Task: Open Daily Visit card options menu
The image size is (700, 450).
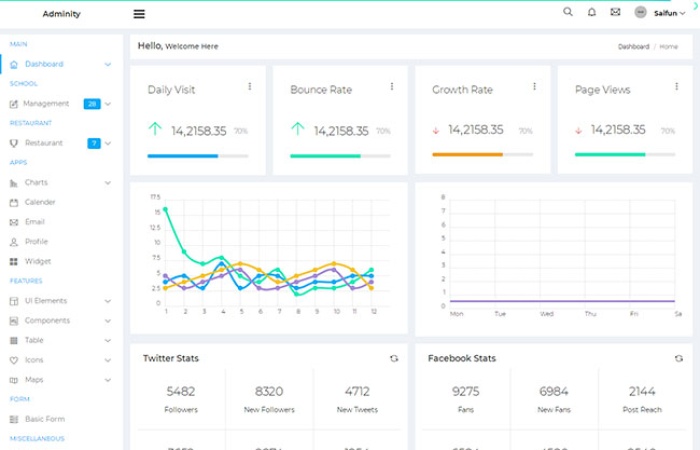Action: pyautogui.click(x=250, y=86)
